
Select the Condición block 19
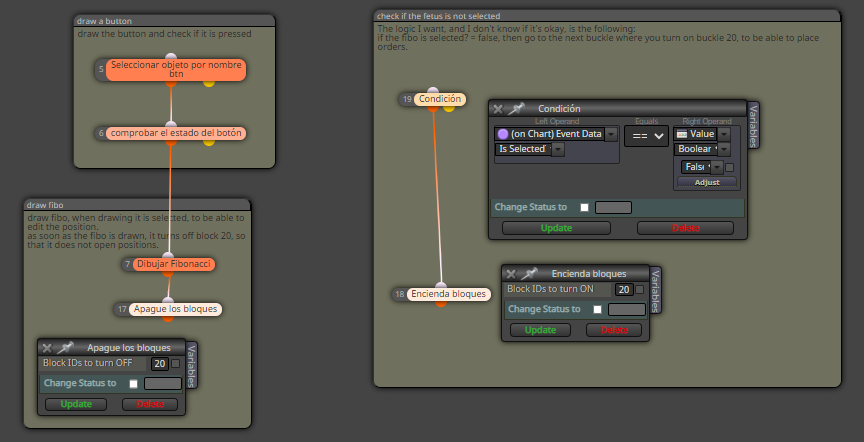440,99
